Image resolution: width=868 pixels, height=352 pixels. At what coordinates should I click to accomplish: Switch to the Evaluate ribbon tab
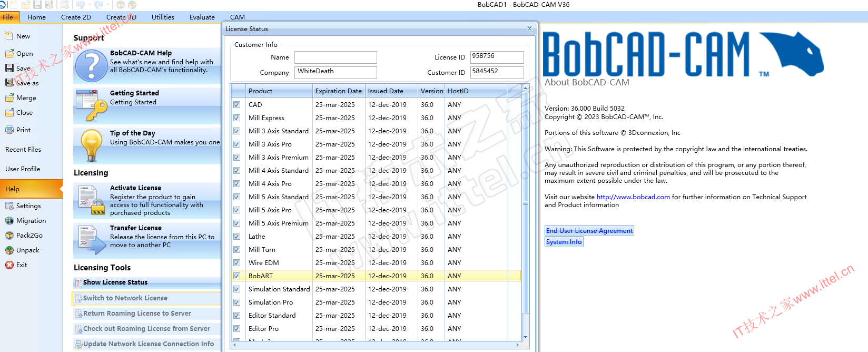(202, 17)
